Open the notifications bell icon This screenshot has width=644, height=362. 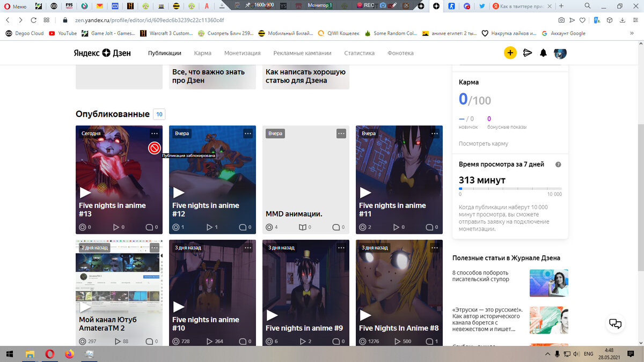point(543,53)
